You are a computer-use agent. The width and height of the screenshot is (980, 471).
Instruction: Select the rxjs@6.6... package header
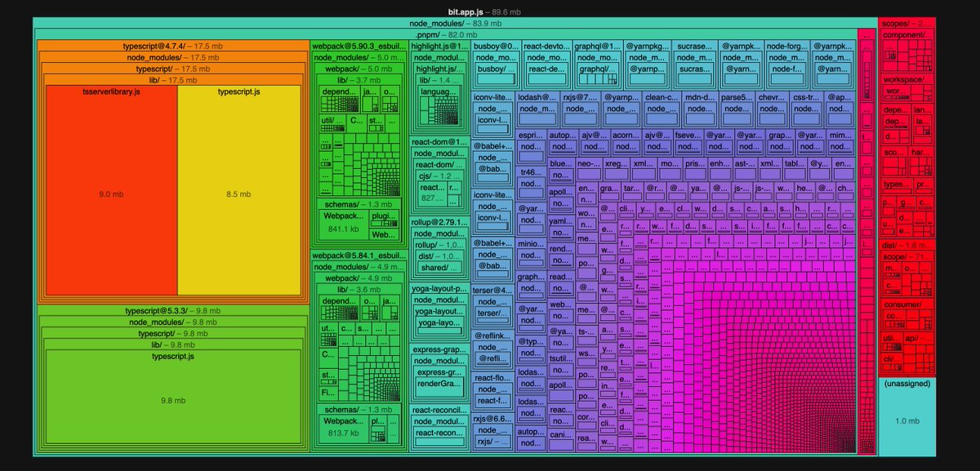pyautogui.click(x=493, y=419)
